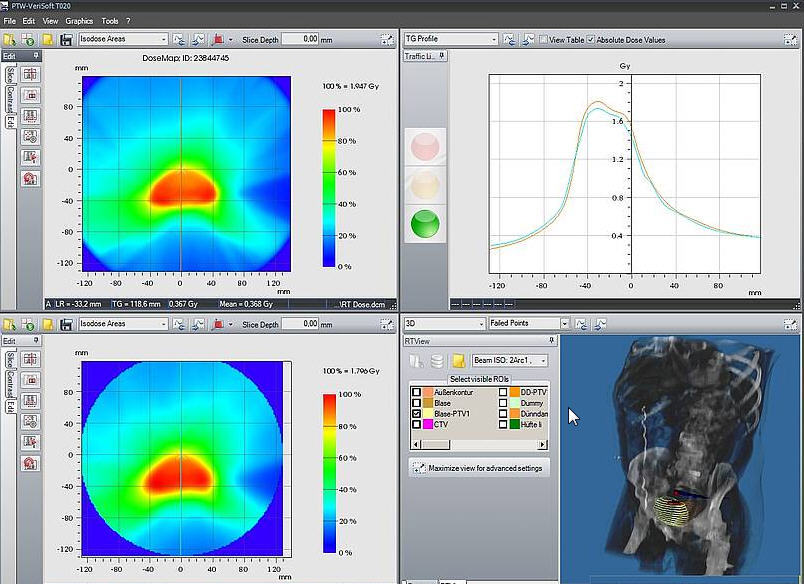The image size is (804, 584).
Task: Pin the RTView side panel
Action: pyautogui.click(x=552, y=340)
